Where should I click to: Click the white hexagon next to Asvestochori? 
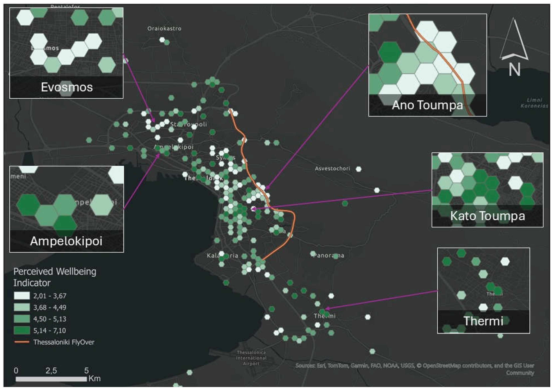[358, 169]
